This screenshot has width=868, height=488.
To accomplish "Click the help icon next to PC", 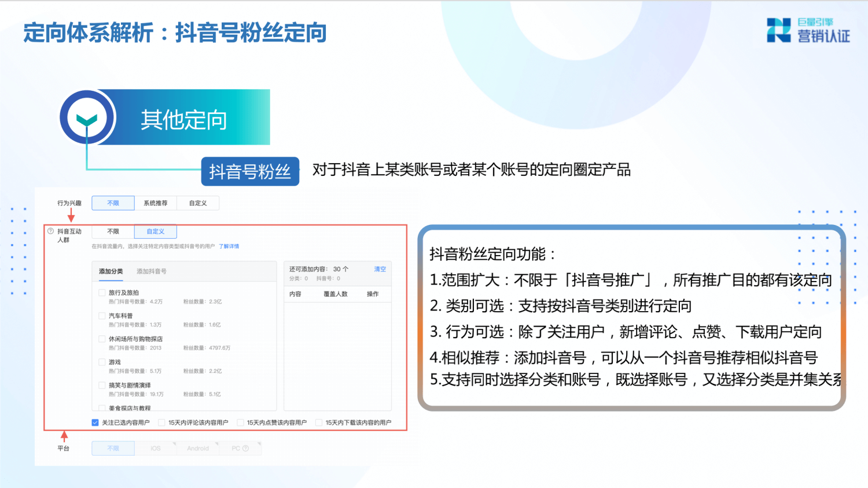I will tap(246, 448).
